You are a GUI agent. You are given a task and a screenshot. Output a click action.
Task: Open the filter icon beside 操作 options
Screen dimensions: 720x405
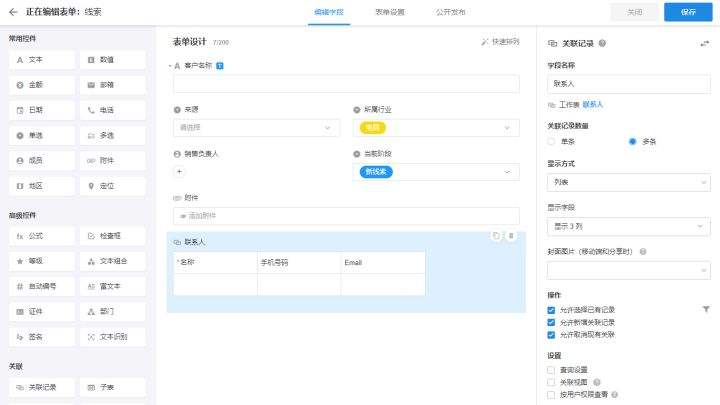(706, 309)
